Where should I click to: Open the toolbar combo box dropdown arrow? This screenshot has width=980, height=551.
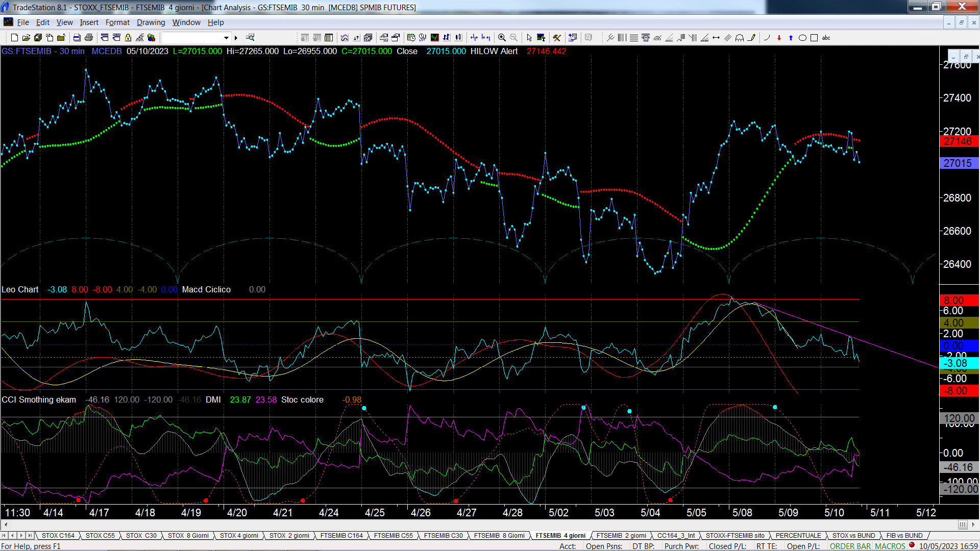click(226, 38)
